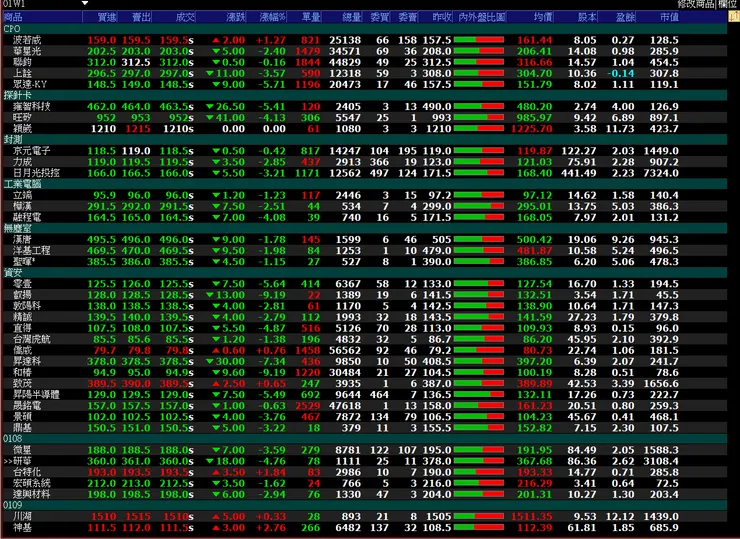Click the red up arrow in 川湖 row
The width and height of the screenshot is (740, 539).
tap(216, 517)
